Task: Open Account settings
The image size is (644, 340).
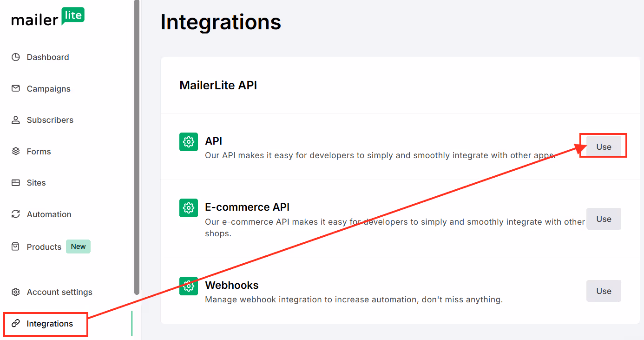Action: (x=59, y=292)
